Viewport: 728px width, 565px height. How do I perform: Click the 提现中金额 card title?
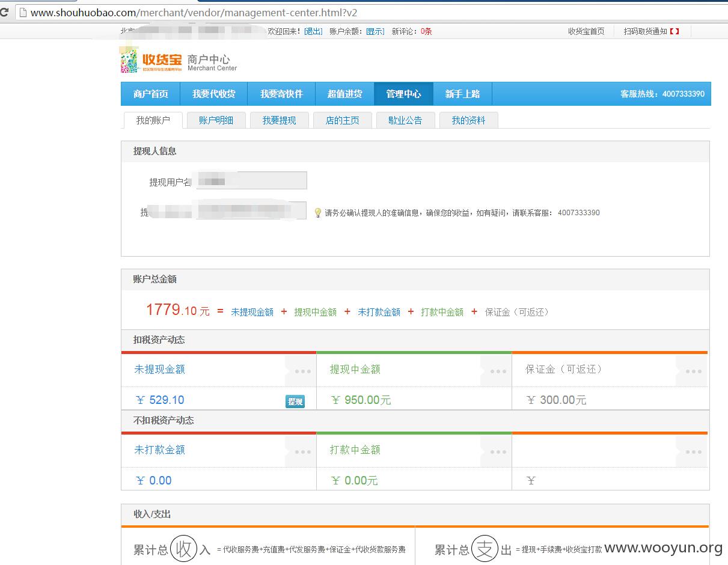(x=355, y=369)
